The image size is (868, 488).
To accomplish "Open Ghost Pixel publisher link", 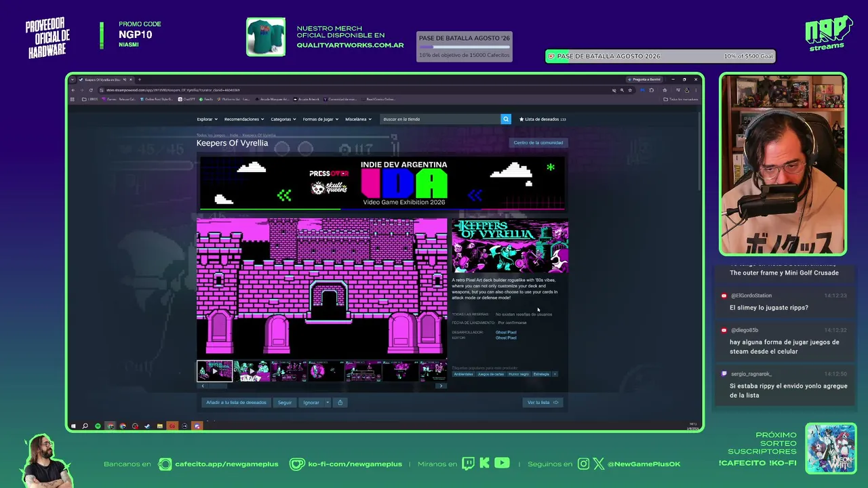I will point(506,338).
